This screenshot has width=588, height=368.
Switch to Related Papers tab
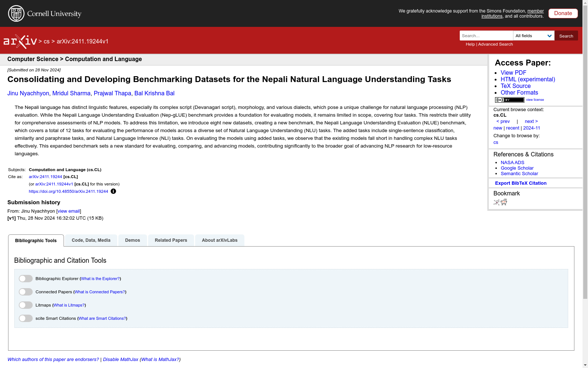point(171,240)
